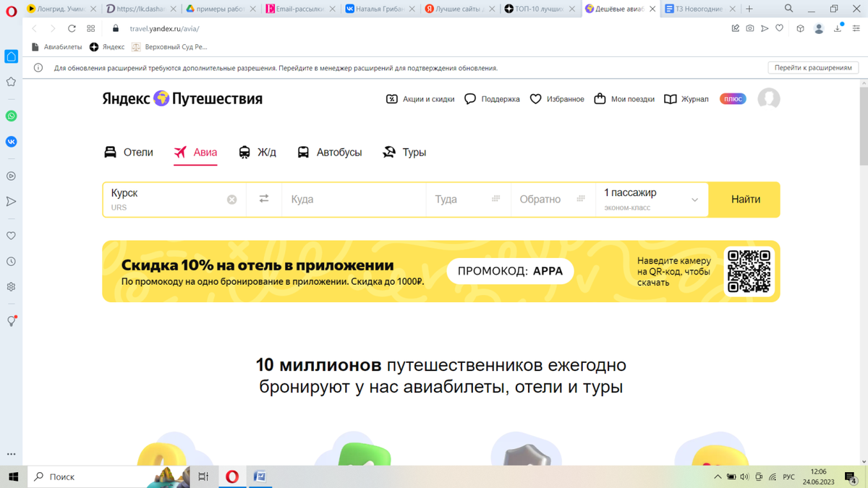This screenshot has height=488, width=868.
Task: Open the user avatar on Yandex Travel
Action: coord(768,99)
